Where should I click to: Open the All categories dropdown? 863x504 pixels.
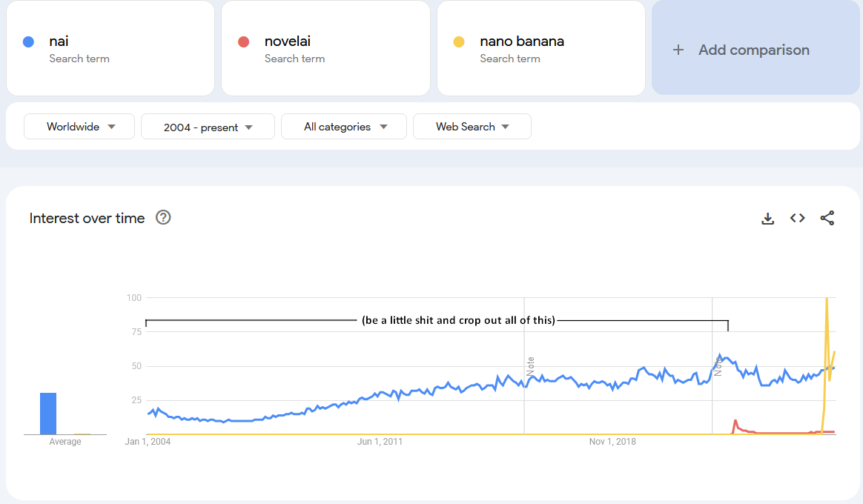coord(344,127)
